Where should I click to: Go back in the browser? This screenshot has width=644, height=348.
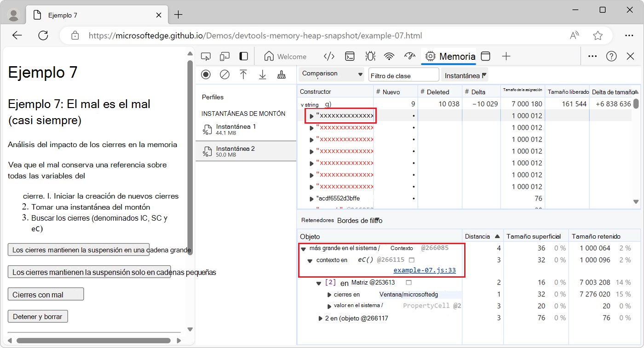pyautogui.click(x=17, y=35)
